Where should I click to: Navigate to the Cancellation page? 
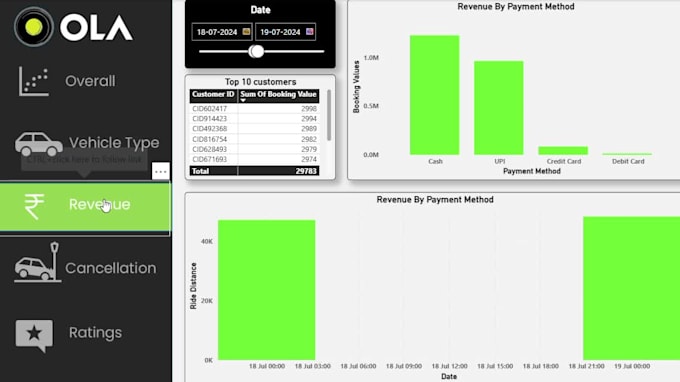click(x=111, y=268)
